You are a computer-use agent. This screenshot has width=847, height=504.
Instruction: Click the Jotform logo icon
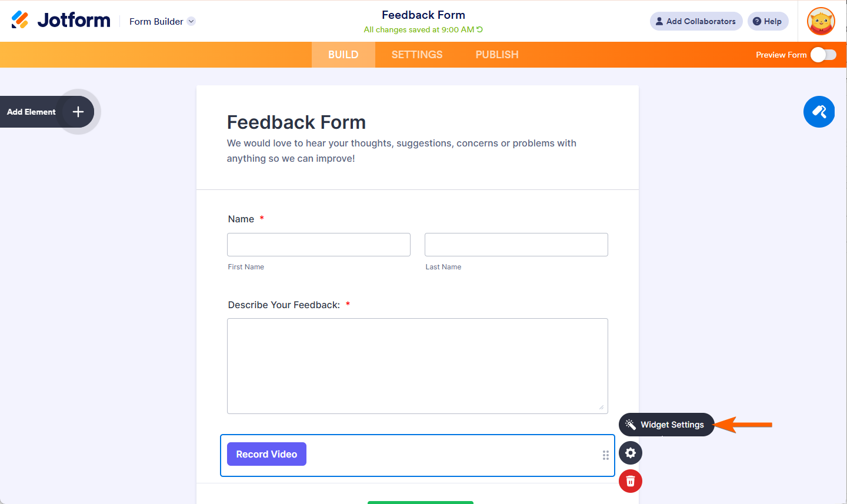[x=20, y=20]
